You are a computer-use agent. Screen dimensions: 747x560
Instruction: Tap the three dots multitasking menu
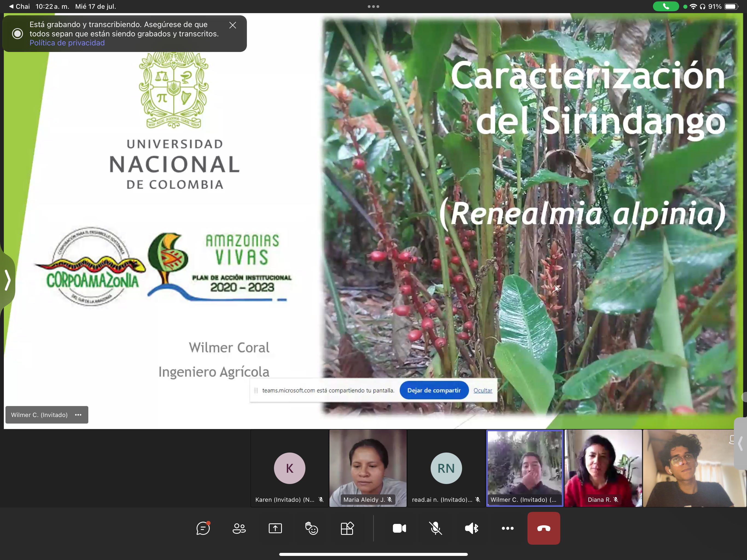click(x=373, y=6)
